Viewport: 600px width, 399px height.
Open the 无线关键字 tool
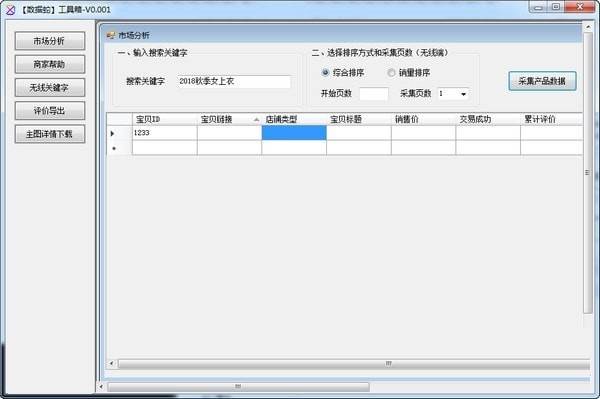pyautogui.click(x=50, y=88)
